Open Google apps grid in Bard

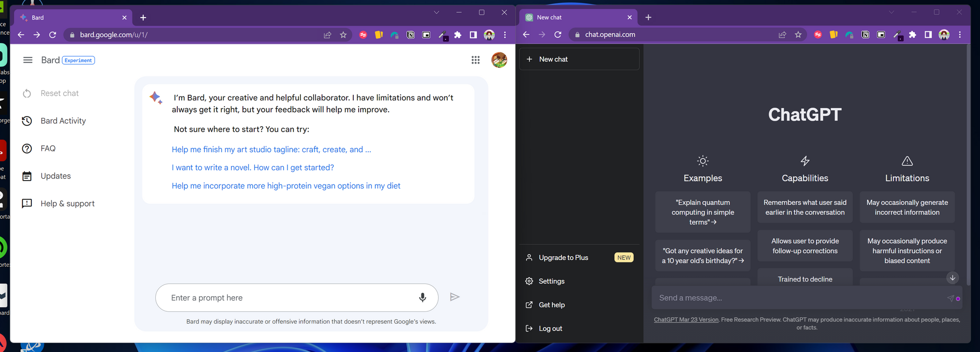point(475,60)
